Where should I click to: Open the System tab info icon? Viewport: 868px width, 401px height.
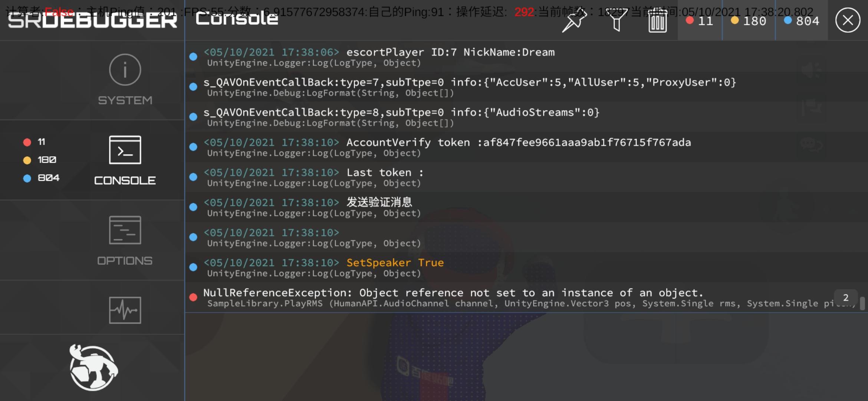point(125,70)
